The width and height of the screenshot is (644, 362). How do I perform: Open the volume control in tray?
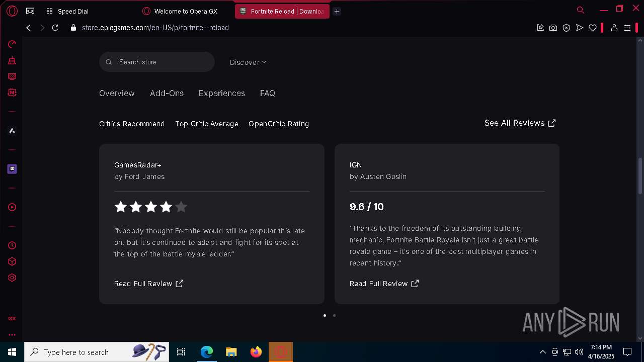(579, 352)
